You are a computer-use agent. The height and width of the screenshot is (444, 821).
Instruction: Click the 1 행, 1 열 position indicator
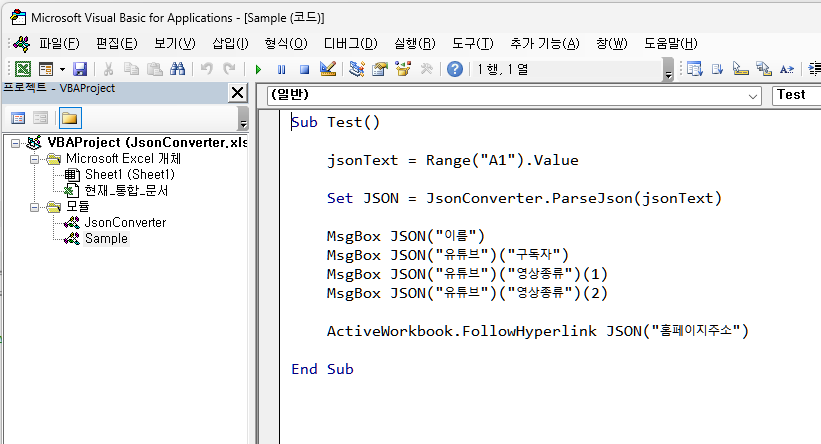coord(503,69)
